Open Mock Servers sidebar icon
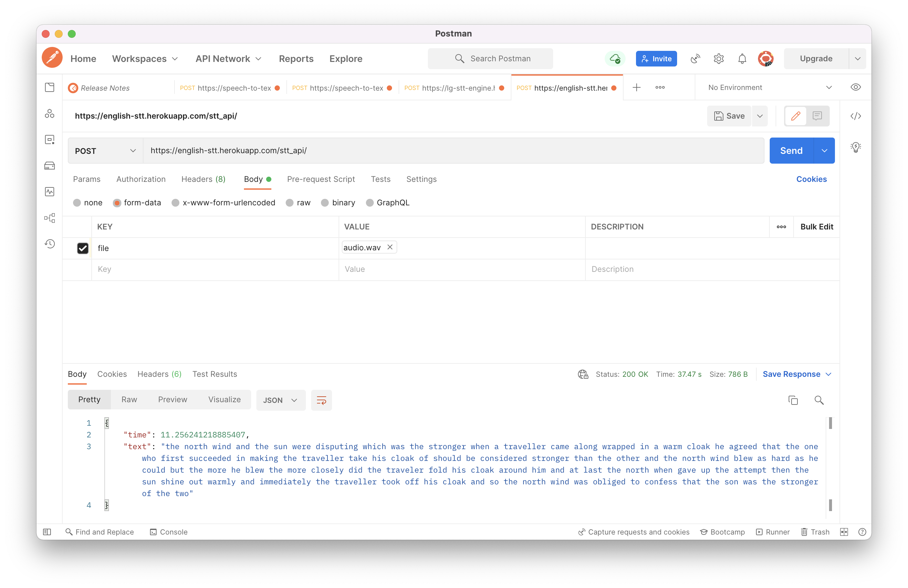This screenshot has height=588, width=908. [x=50, y=166]
